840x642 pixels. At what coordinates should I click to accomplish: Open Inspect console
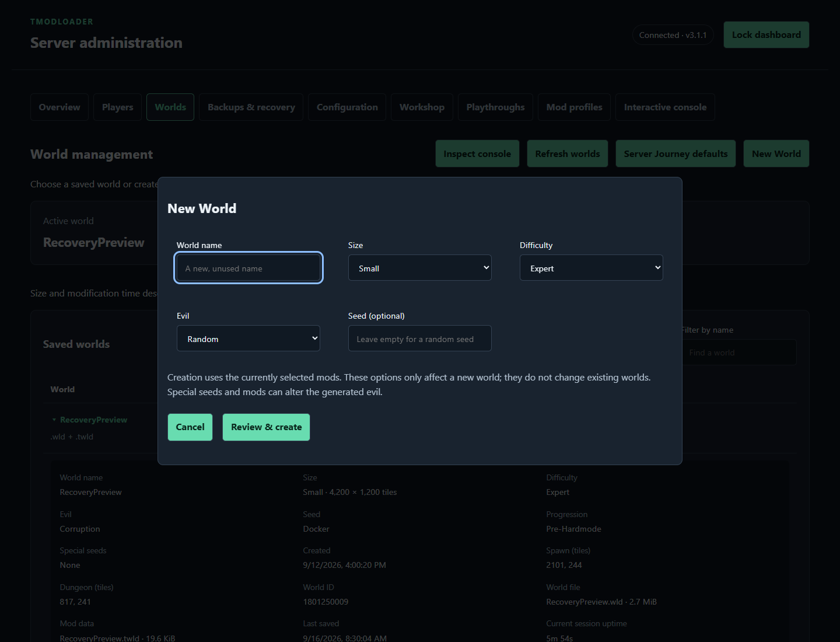click(477, 153)
